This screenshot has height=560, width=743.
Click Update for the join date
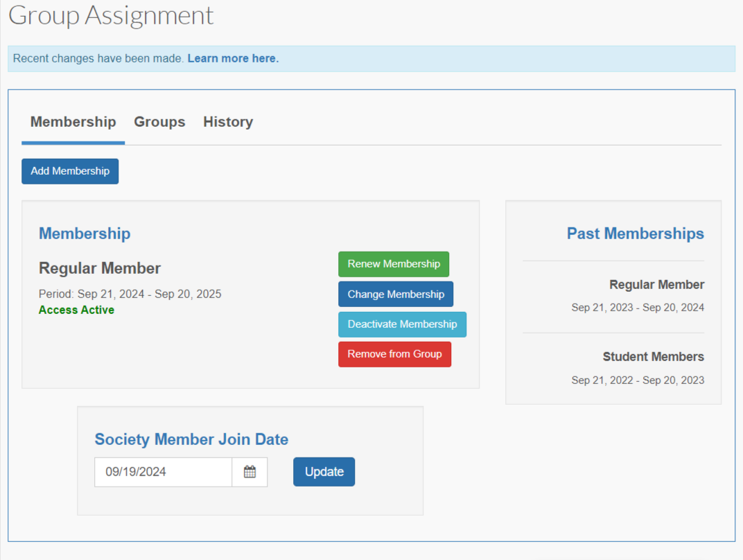tap(324, 472)
